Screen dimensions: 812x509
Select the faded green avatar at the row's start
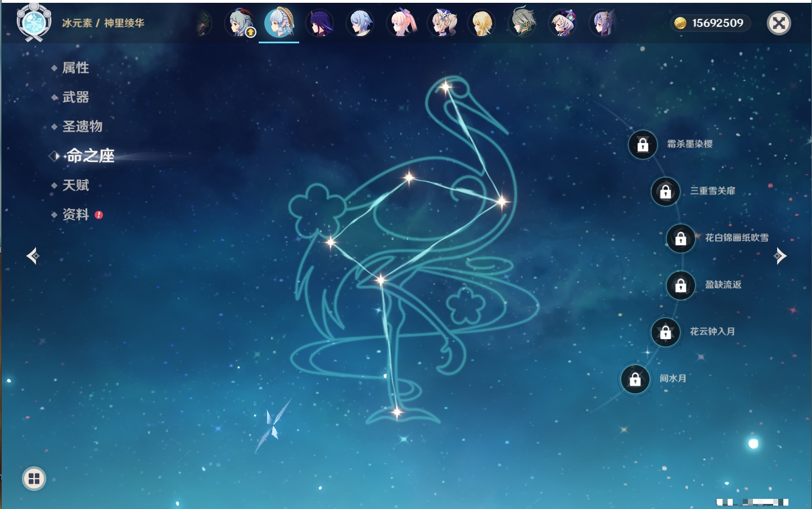(204, 23)
